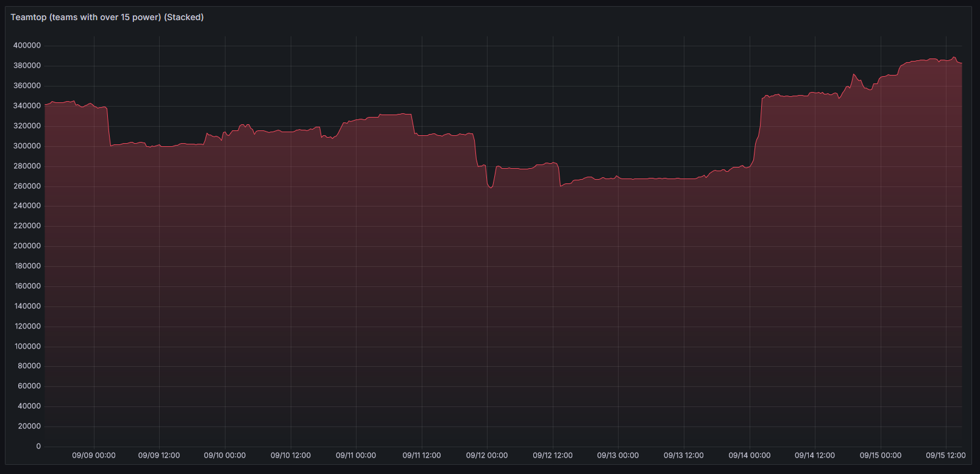Click the 0 value on y-axis
The height and width of the screenshot is (474, 980).
point(38,446)
